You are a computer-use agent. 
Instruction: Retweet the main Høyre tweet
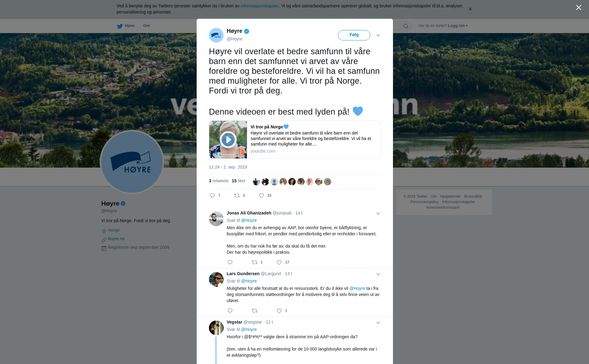coord(237,195)
